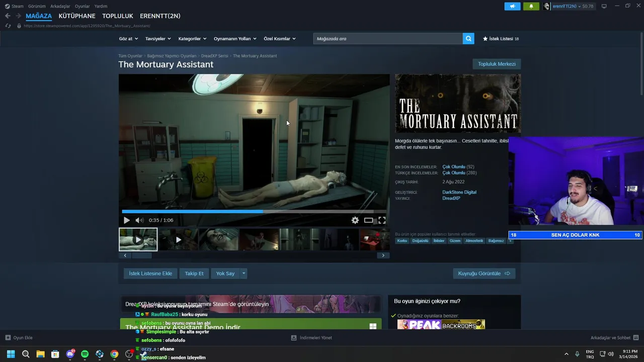Click the plus button after Bağımsız tag
Screen dimensions: 644x362
pyautogui.click(x=510, y=241)
